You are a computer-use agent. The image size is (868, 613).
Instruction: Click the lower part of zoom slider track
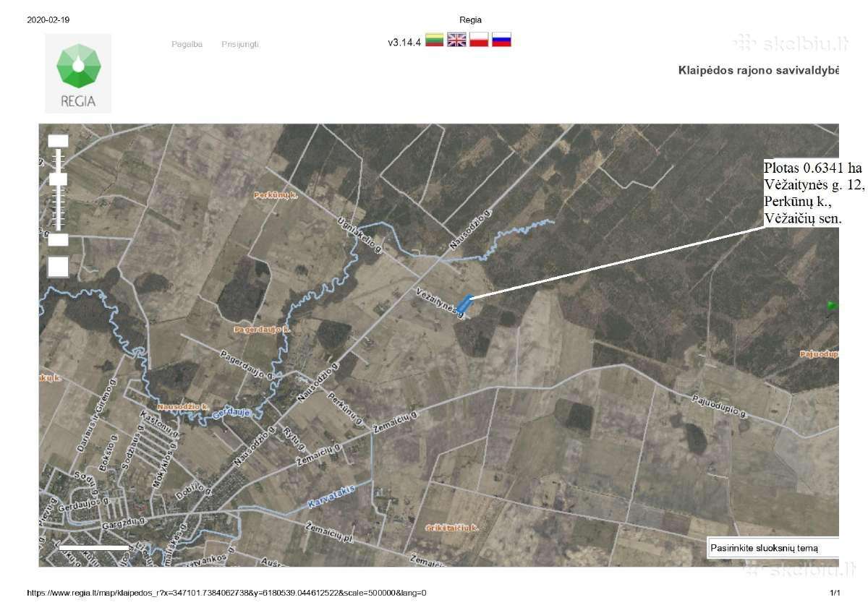(x=58, y=210)
